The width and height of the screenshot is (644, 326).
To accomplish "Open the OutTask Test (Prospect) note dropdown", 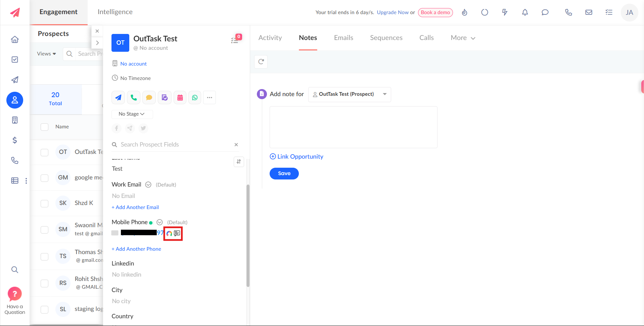I will [350, 94].
